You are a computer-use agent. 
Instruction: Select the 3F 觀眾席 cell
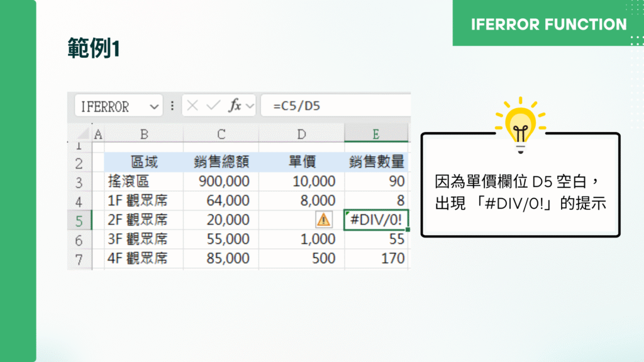[144, 239]
